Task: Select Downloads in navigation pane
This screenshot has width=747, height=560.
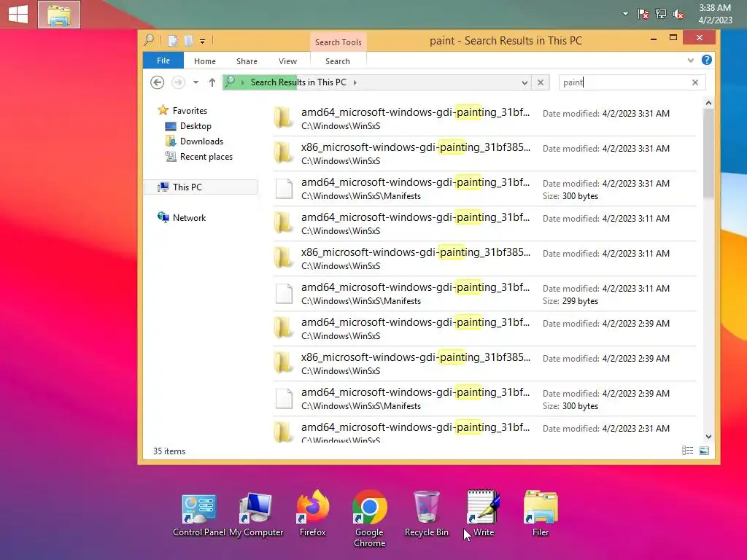Action: [x=194, y=141]
